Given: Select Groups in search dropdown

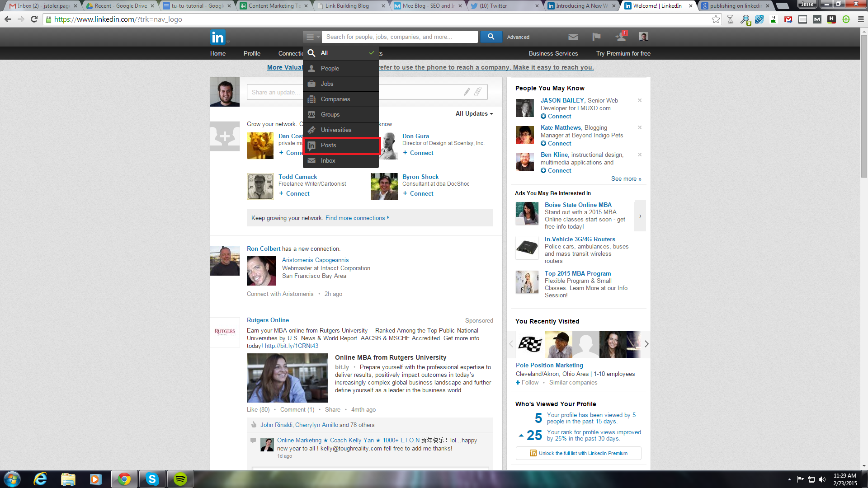Looking at the screenshot, I should coord(341,114).
